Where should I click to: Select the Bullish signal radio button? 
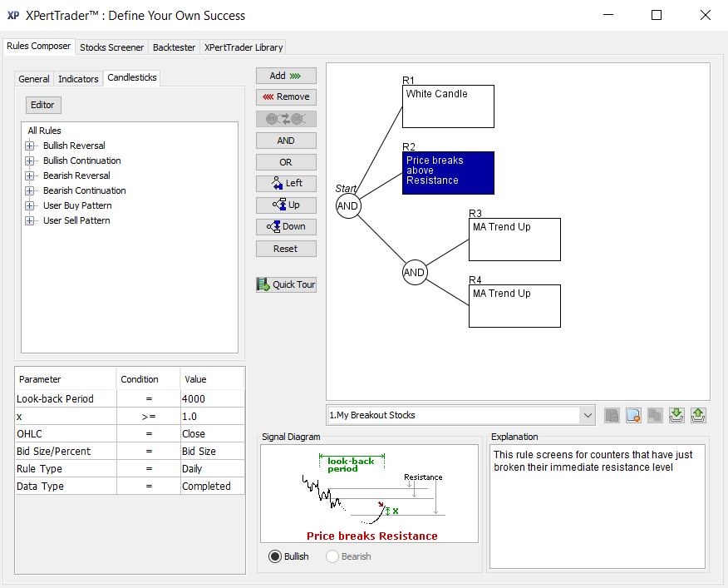[x=275, y=556]
